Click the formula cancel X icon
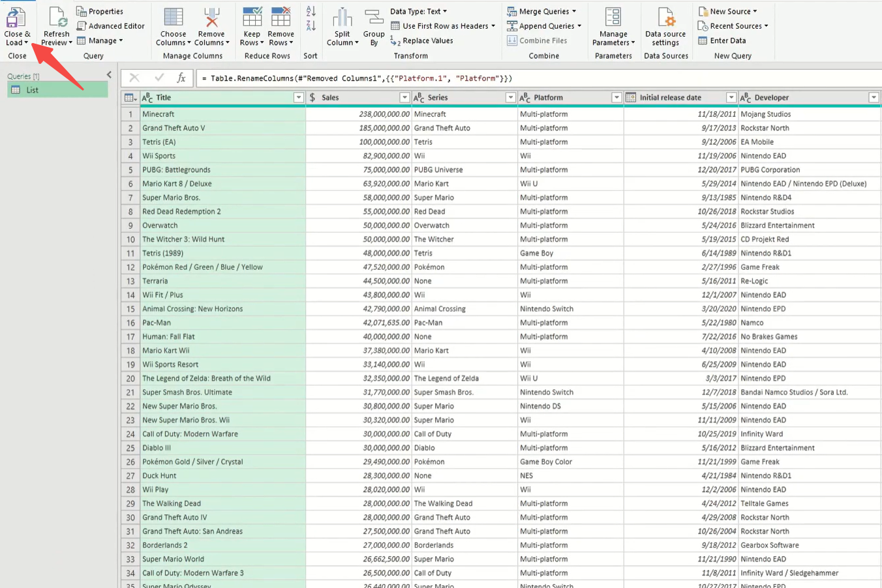The image size is (882, 588). coord(134,78)
